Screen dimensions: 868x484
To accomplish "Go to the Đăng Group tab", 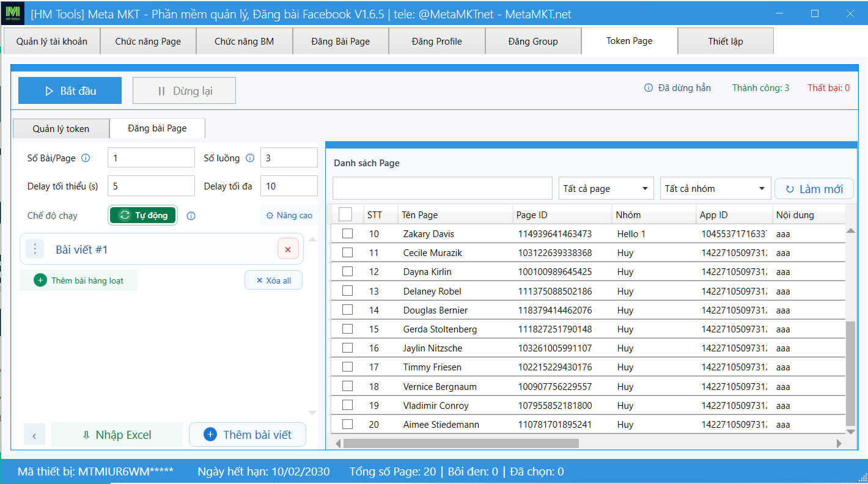I will pyautogui.click(x=533, y=42).
